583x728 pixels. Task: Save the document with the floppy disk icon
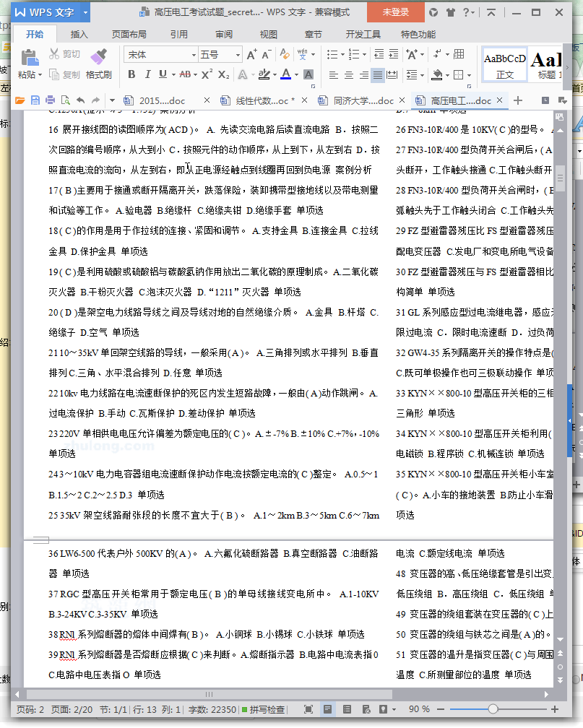[35, 100]
